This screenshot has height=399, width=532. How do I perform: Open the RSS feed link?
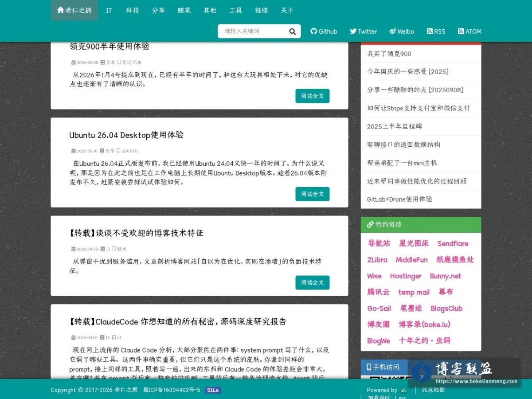436,31
